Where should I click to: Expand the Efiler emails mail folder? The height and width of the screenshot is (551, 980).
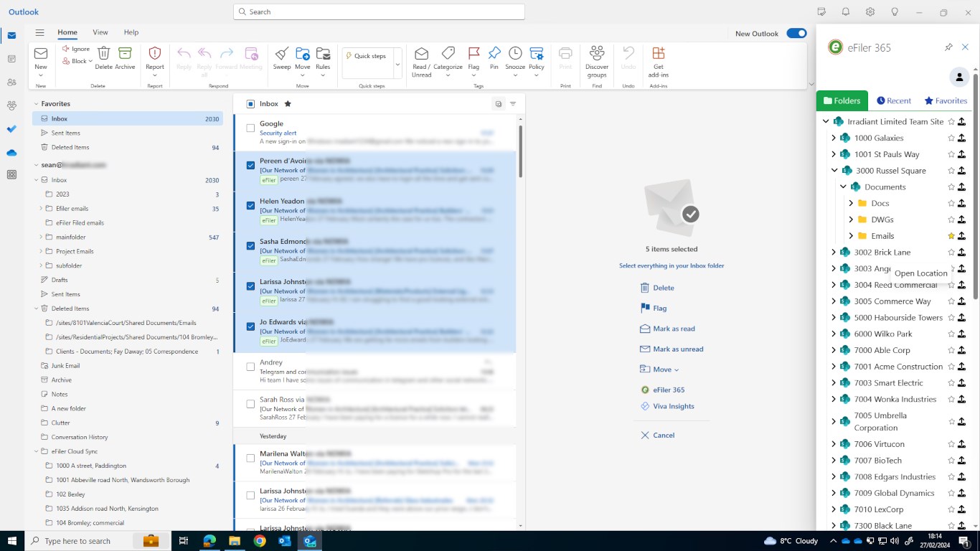click(x=41, y=208)
